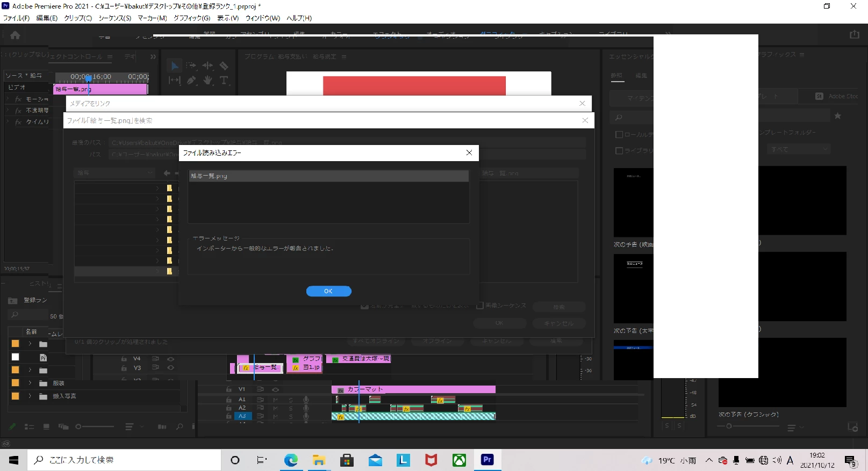Adjust the project panel thumbnail zoom slider
This screenshot has width=868, height=471.
click(x=95, y=426)
